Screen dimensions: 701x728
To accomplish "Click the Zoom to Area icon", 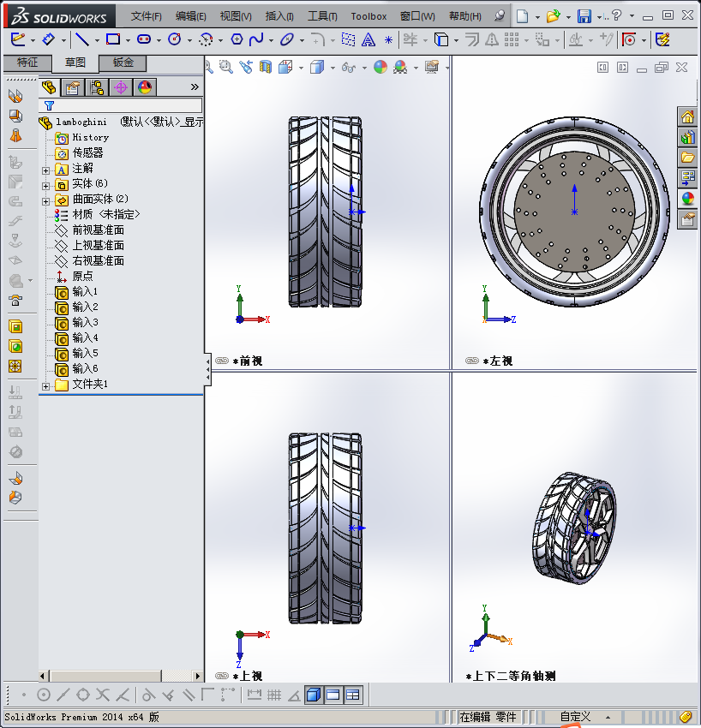I will (226, 68).
